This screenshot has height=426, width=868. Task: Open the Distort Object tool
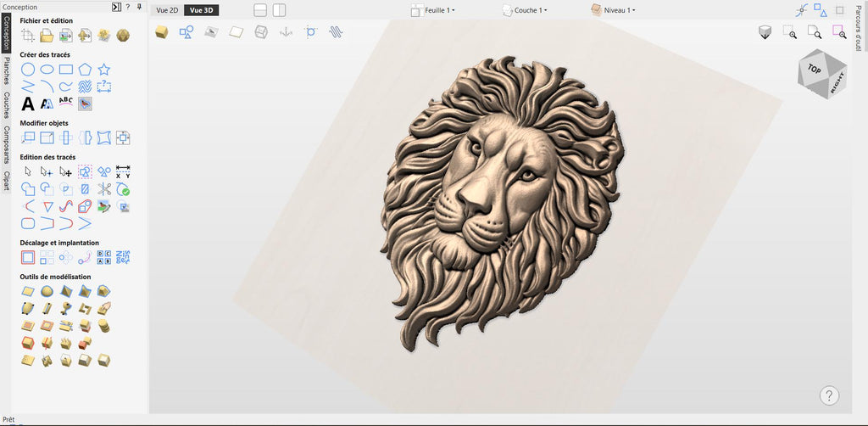click(x=103, y=138)
